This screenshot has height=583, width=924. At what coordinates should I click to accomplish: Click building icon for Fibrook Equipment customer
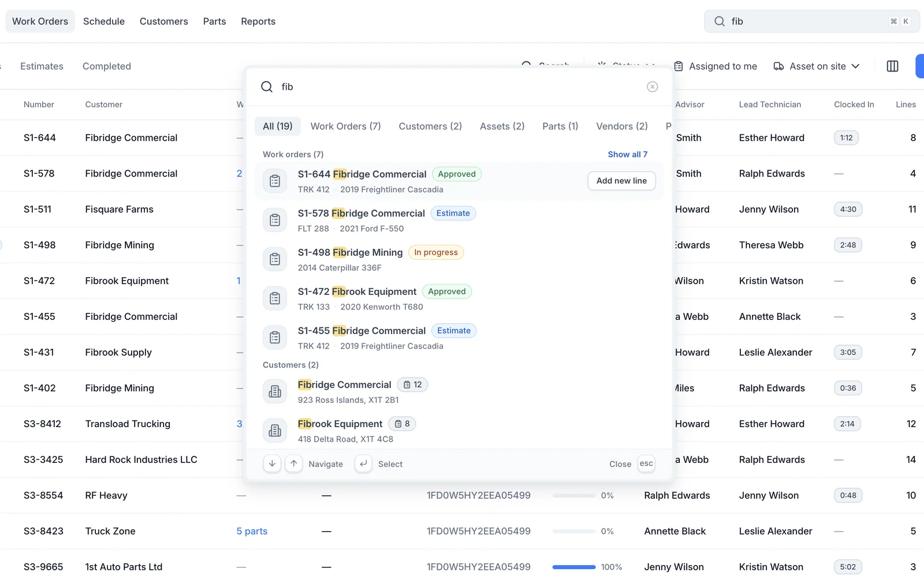(x=275, y=431)
